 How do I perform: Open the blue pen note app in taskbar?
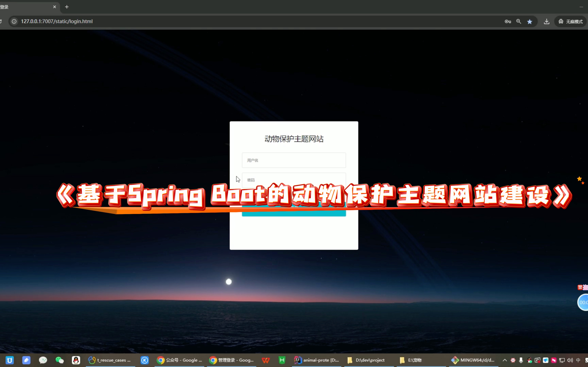(26, 360)
